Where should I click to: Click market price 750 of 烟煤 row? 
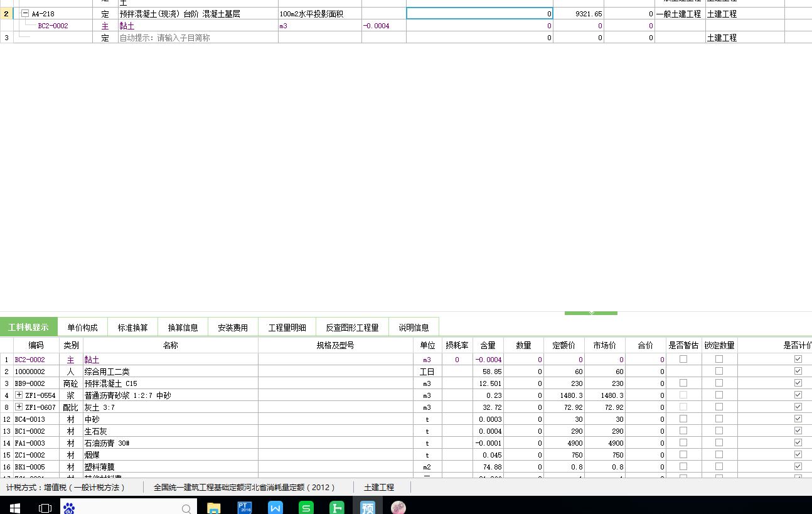[x=605, y=455]
